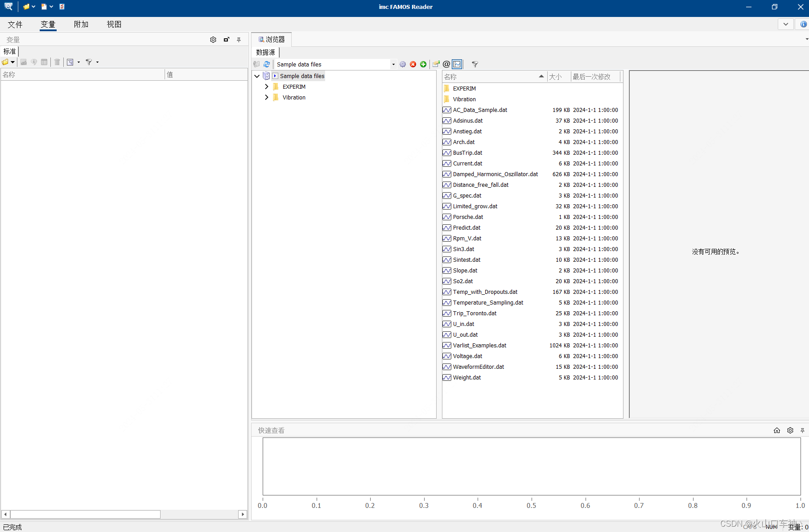
Task: Click the variable info bubble icon
Action: [x=34, y=62]
